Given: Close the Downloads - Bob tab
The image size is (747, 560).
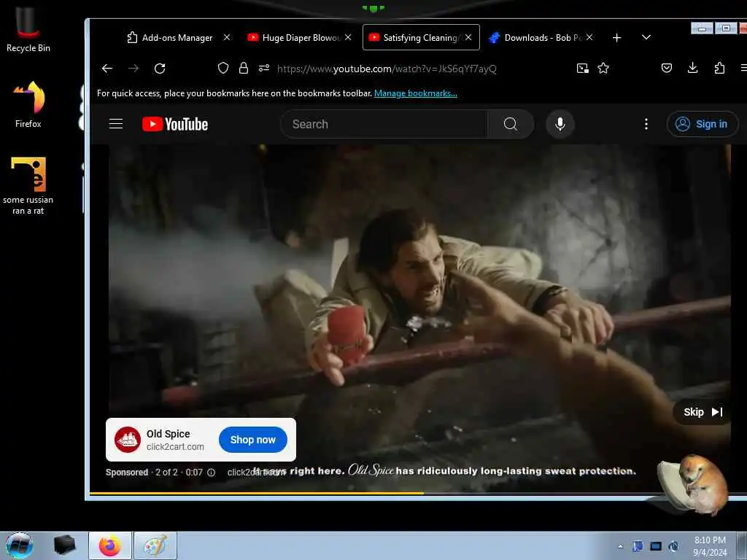Looking at the screenshot, I should (x=589, y=37).
